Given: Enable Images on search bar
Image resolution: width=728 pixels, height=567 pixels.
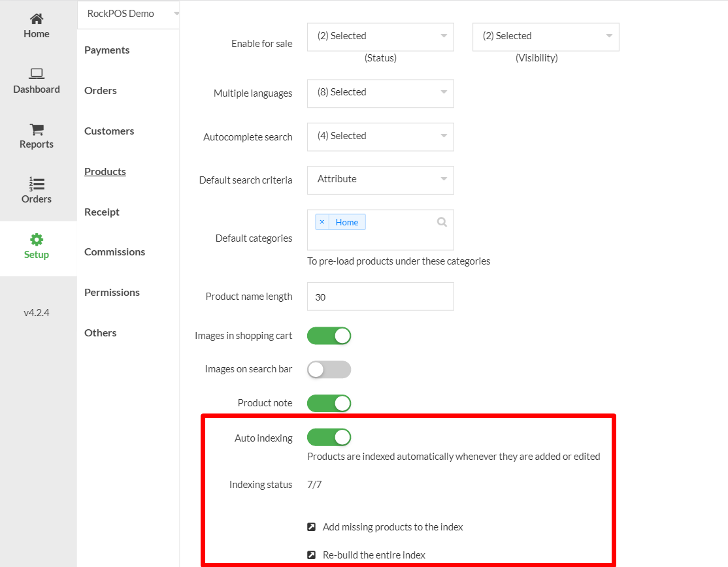Looking at the screenshot, I should tap(329, 370).
